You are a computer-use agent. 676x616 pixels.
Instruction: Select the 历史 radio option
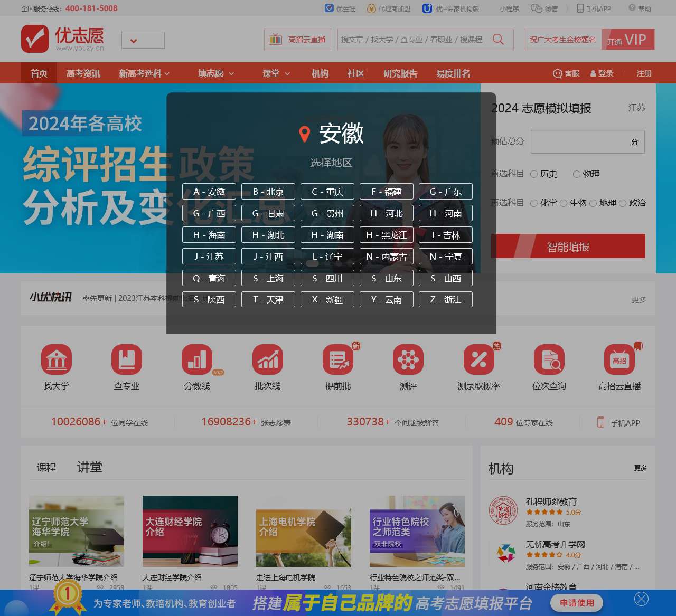pyautogui.click(x=534, y=174)
